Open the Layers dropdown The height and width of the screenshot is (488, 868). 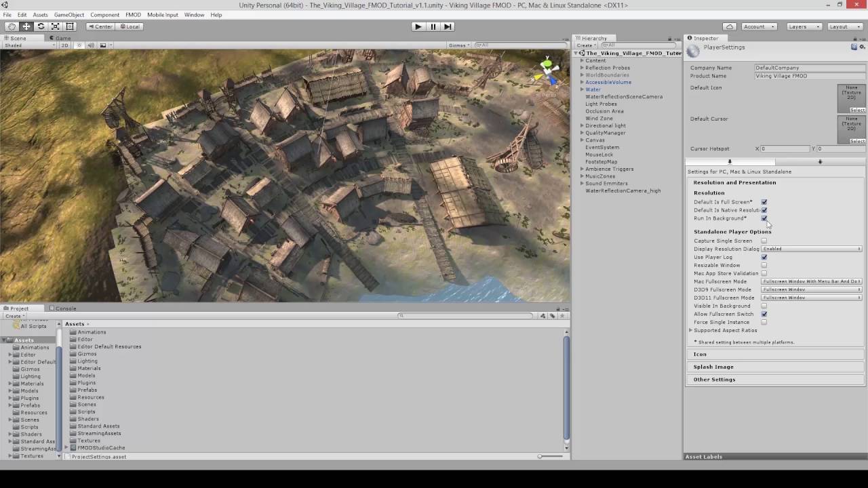point(804,26)
